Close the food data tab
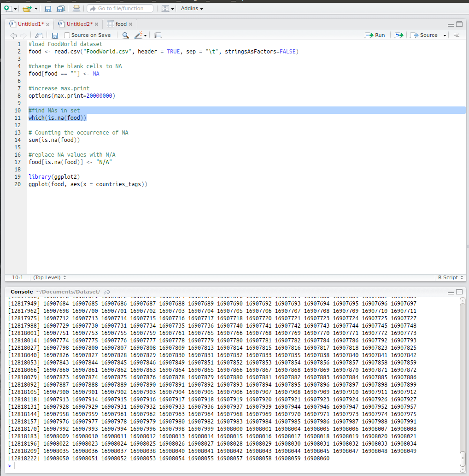 (x=130, y=24)
